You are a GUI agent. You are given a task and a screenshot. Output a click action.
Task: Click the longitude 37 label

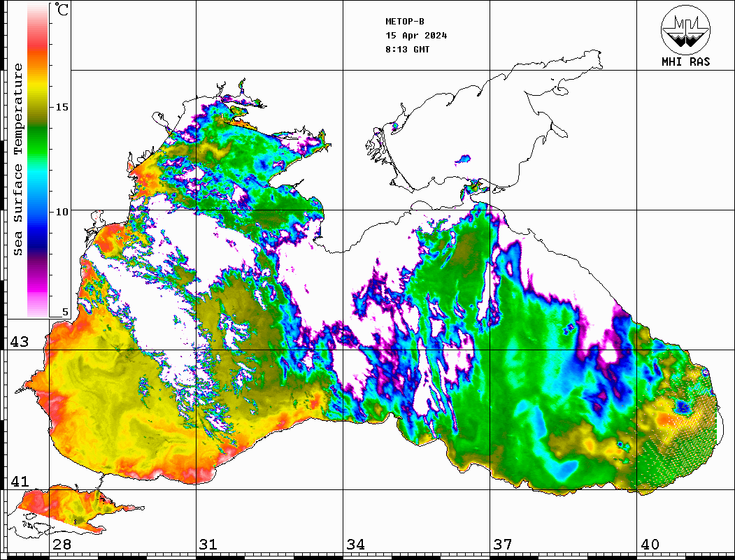point(503,545)
